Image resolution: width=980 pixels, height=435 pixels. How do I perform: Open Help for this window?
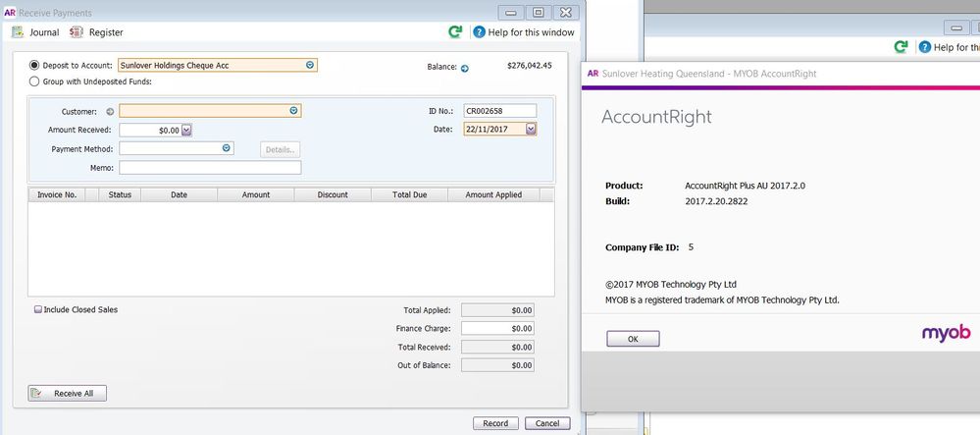pos(480,32)
